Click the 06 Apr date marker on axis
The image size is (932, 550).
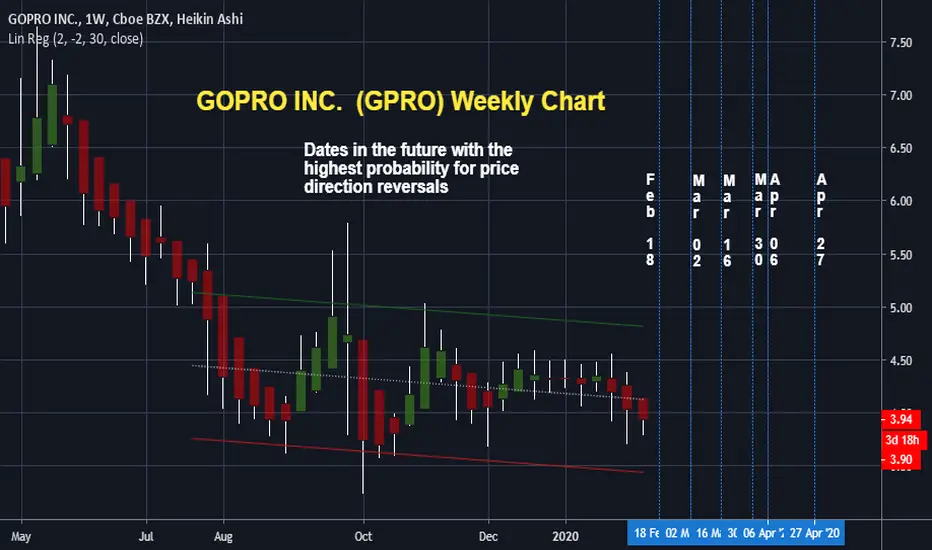click(763, 533)
